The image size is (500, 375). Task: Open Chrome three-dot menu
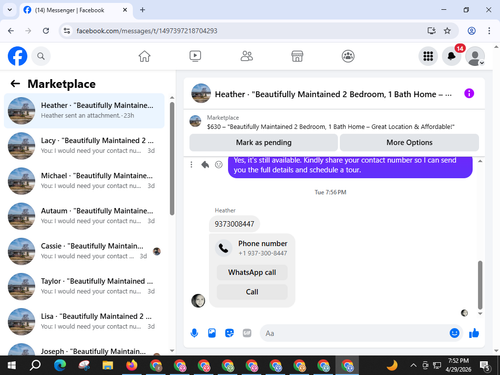489,31
